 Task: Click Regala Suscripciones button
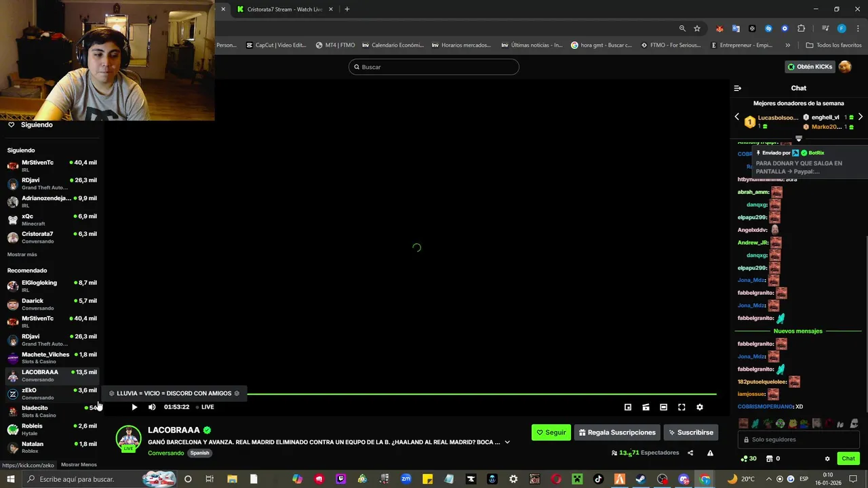(618, 432)
